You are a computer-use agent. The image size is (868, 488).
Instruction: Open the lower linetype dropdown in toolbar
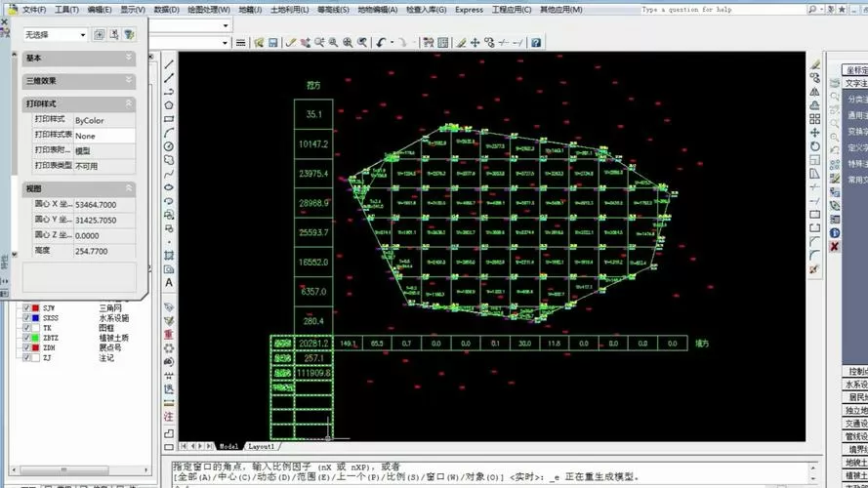(x=226, y=43)
